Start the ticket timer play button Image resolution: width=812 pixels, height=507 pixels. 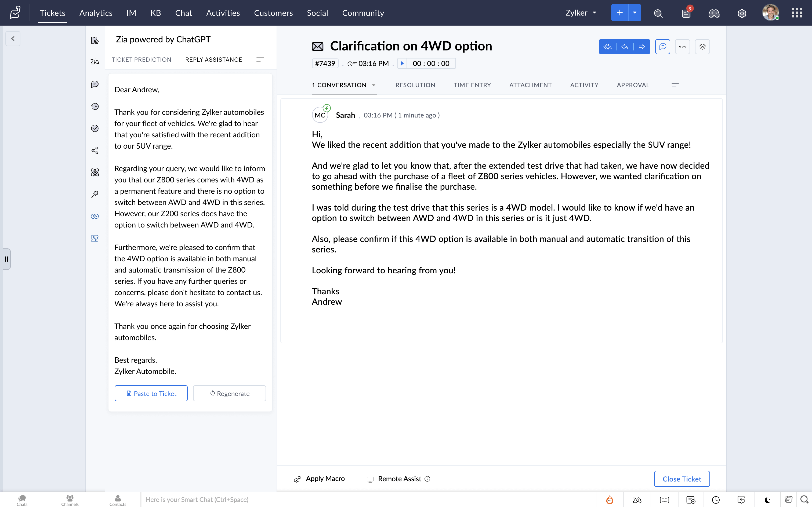[402, 63]
